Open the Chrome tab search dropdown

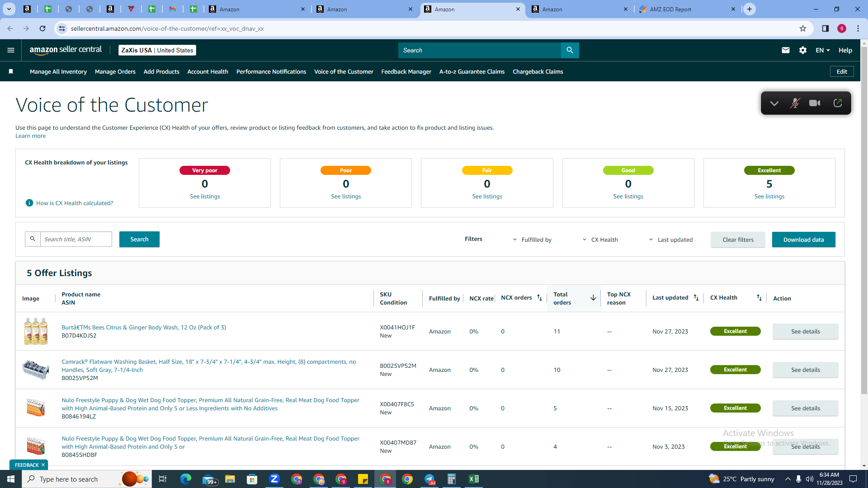coord(9,9)
